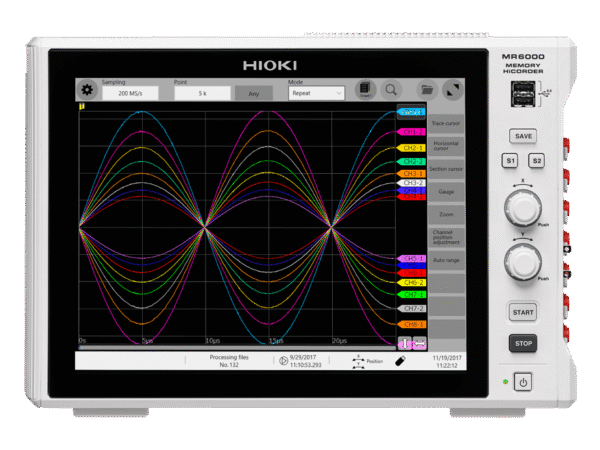Click the START hardware button

(523, 313)
